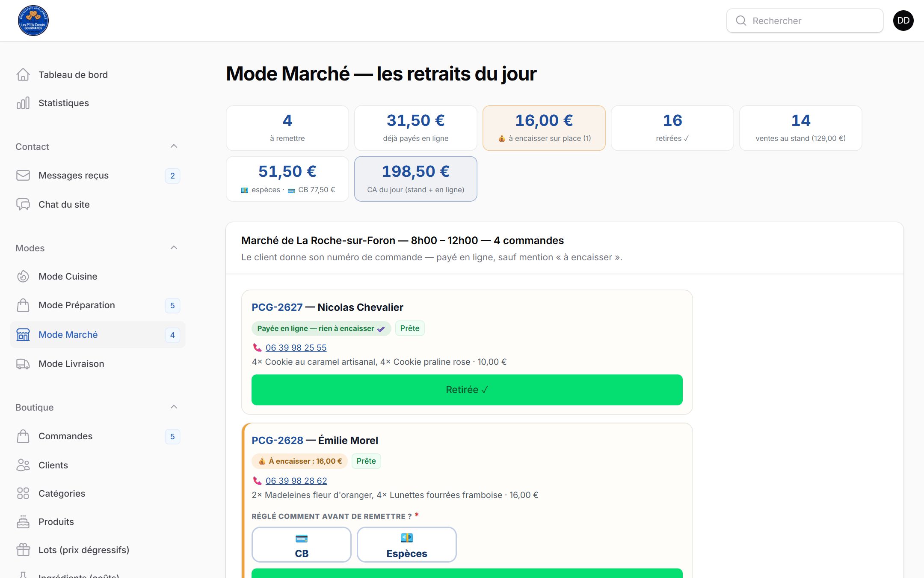
Task: Choose CB as payment method
Action: [x=302, y=545]
